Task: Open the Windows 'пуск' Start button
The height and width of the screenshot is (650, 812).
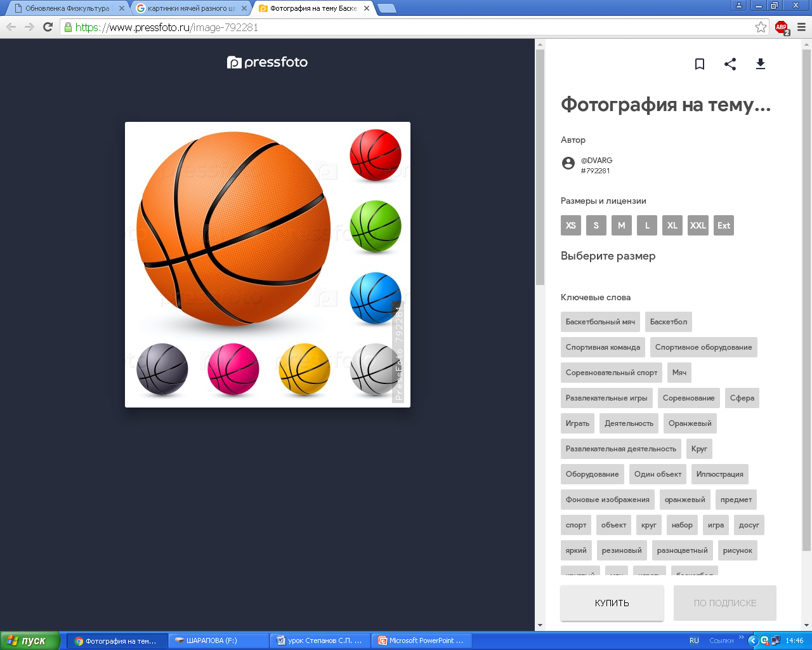Action: [x=30, y=640]
